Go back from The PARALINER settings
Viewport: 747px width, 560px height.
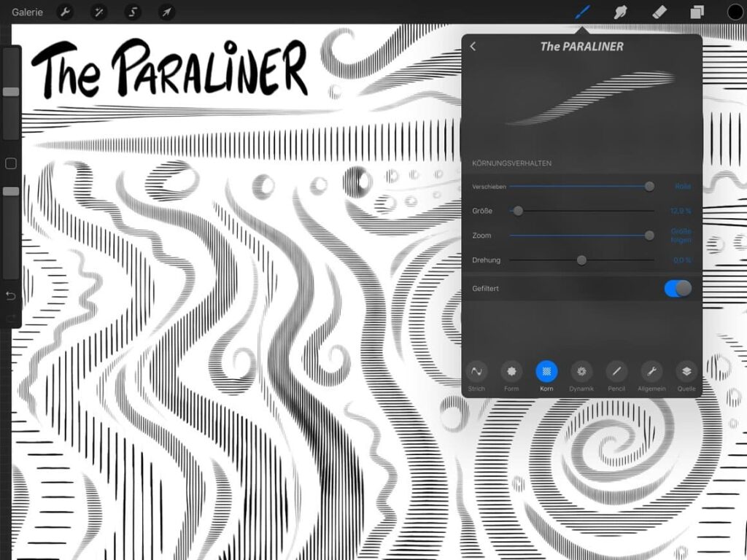473,46
